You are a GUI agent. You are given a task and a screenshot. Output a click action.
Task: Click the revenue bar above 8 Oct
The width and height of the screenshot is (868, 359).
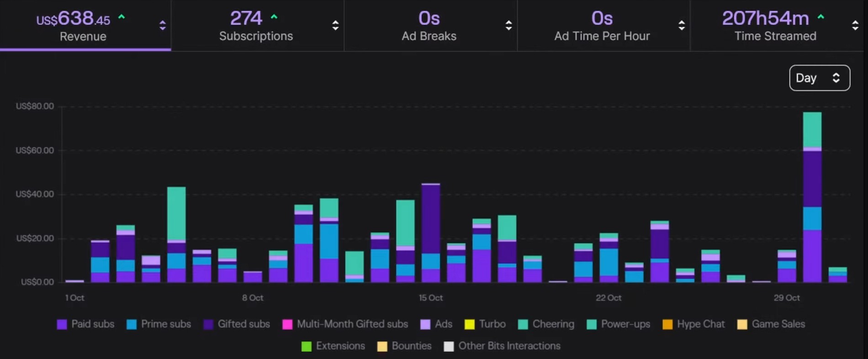coord(253,277)
